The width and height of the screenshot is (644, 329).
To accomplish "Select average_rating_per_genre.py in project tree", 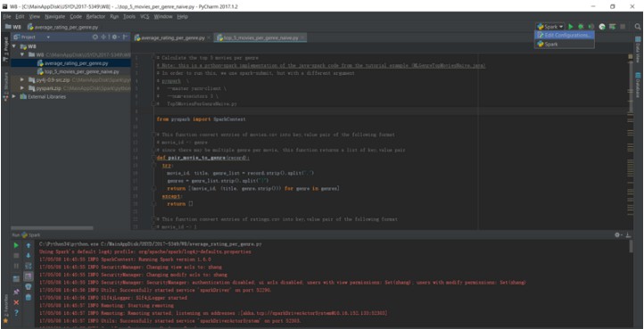I will click(x=73, y=63).
